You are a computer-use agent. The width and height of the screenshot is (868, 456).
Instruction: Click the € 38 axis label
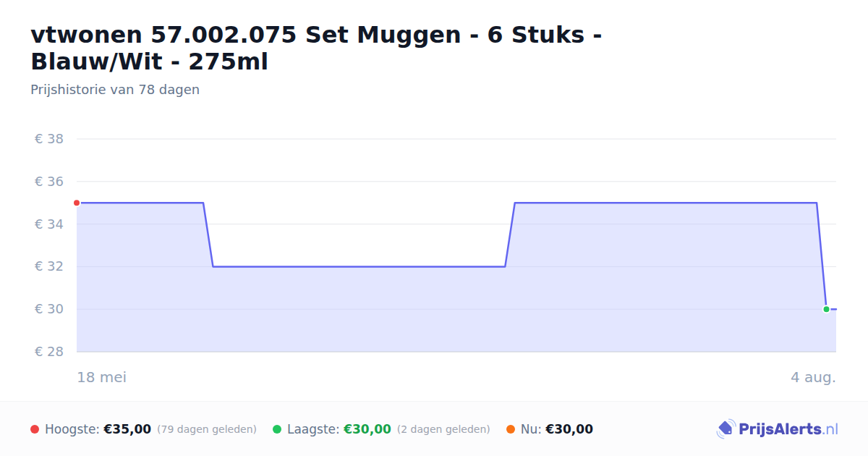pos(49,139)
